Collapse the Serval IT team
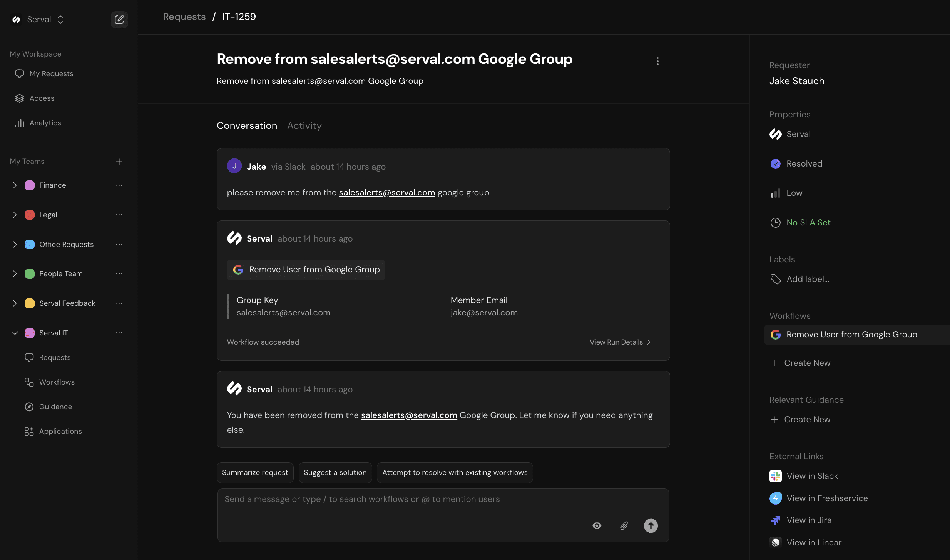The height and width of the screenshot is (560, 950). pos(15,333)
